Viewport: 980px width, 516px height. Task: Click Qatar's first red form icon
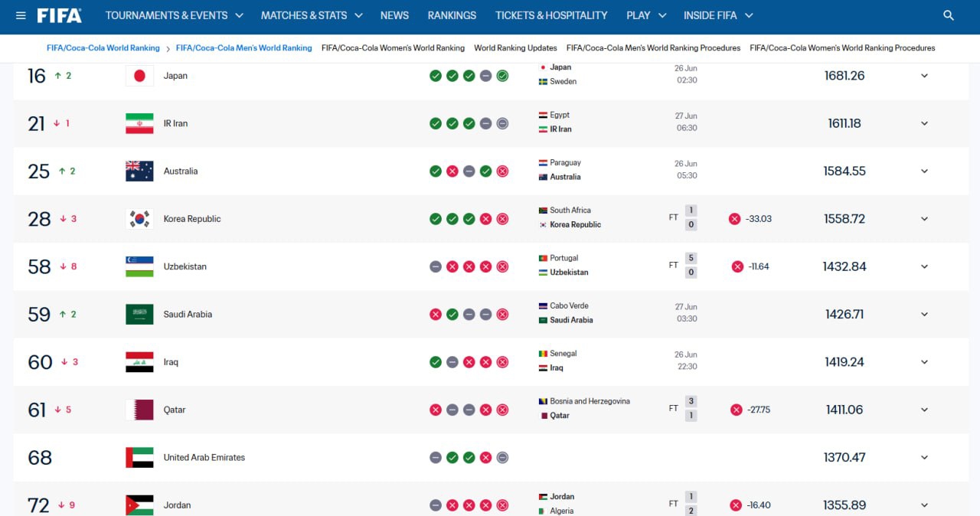436,410
